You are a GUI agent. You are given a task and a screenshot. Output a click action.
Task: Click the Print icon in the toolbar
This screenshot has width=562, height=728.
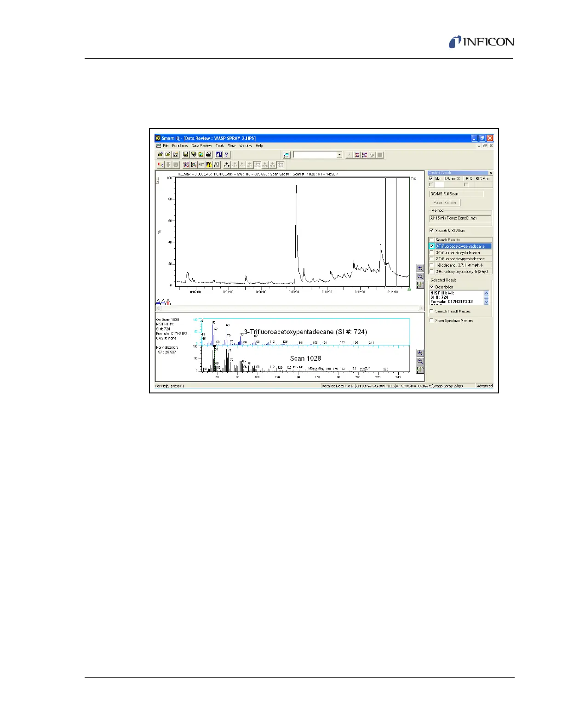pos(208,154)
